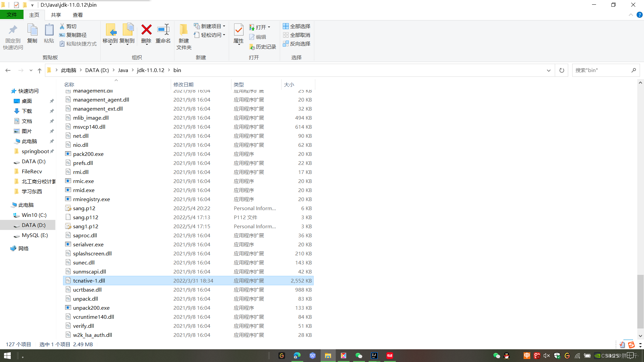The image size is (644, 362).
Task: Click the Refresh button beside address bar
Action: [x=561, y=70]
